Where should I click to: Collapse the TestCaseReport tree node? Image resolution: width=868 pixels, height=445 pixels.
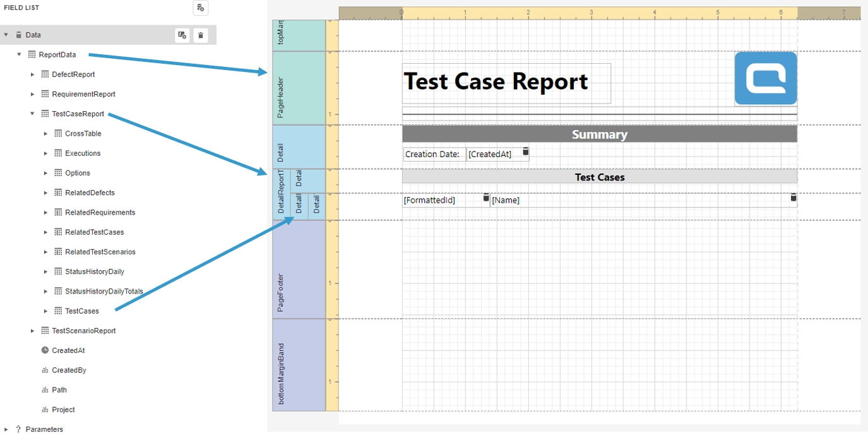tap(32, 114)
